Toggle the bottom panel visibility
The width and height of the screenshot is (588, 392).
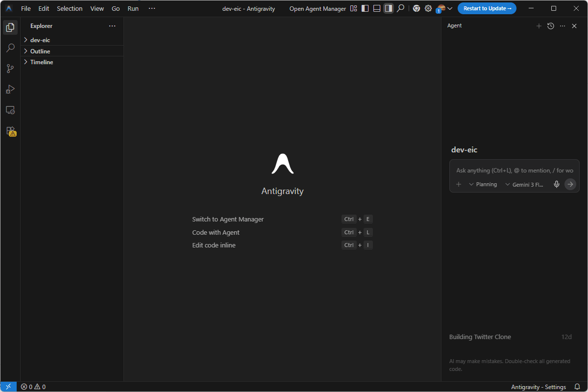click(x=377, y=8)
